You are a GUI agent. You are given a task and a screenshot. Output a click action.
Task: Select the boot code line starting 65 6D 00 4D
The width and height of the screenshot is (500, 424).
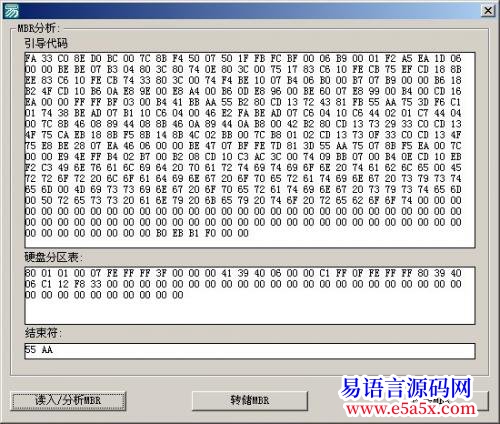[x=243, y=189]
